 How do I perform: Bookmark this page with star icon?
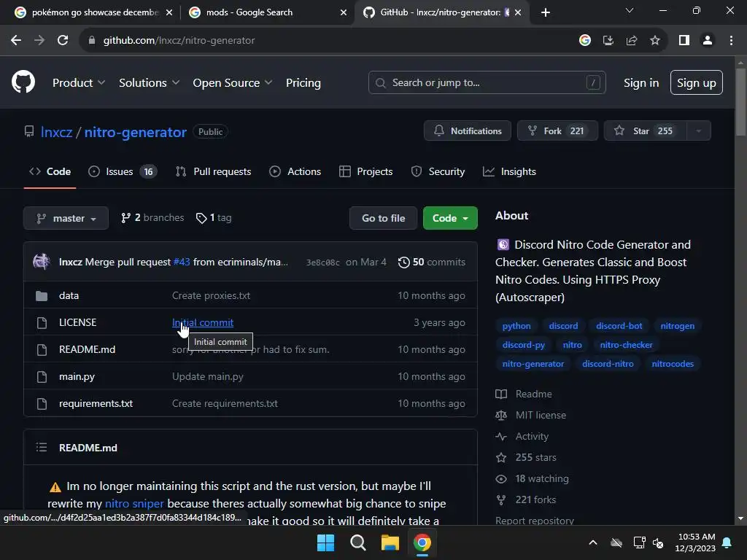point(655,41)
